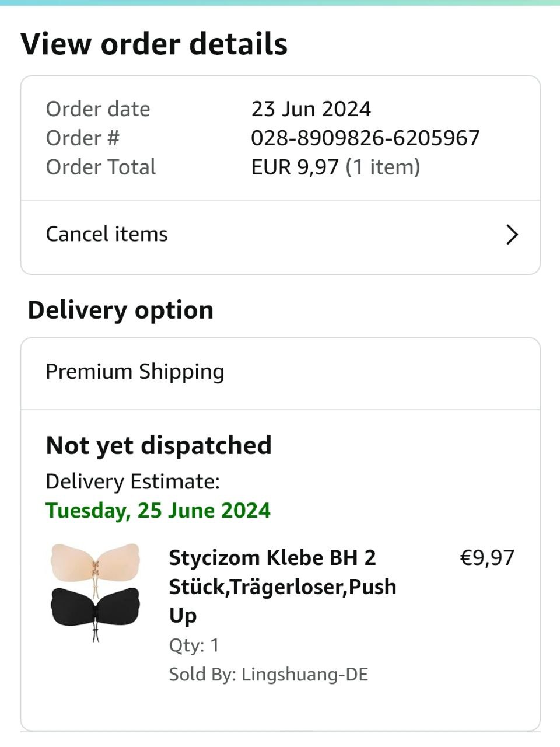
Task: Click the (1 item) count text
Action: tap(383, 167)
